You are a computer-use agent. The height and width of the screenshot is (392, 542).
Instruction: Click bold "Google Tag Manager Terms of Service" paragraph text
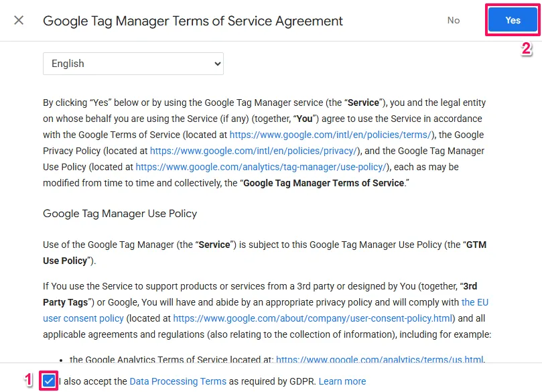click(324, 183)
